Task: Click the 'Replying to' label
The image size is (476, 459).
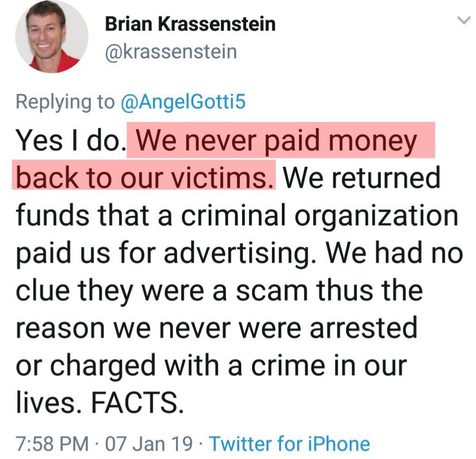Action: (65, 102)
